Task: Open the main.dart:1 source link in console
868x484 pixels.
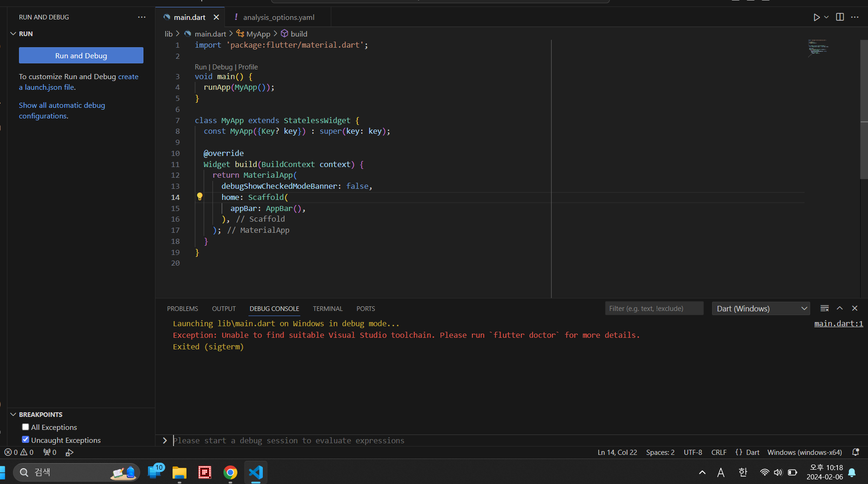Action: [x=838, y=323]
